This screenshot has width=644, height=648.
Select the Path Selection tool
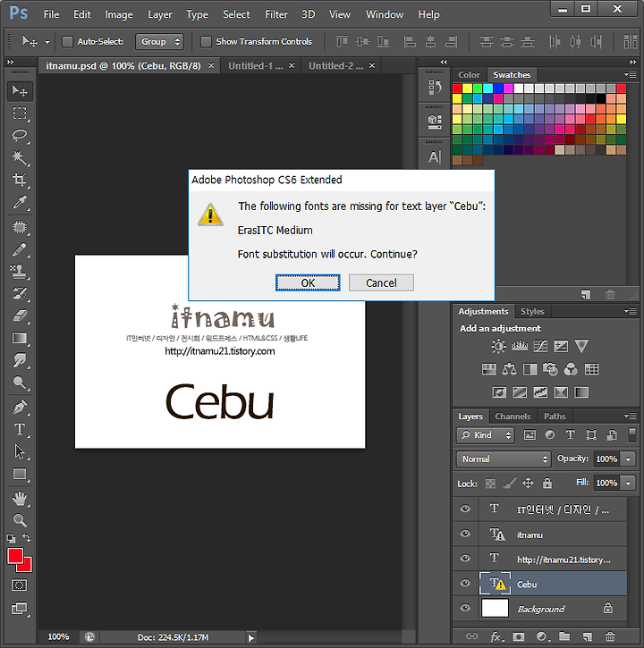(x=20, y=451)
